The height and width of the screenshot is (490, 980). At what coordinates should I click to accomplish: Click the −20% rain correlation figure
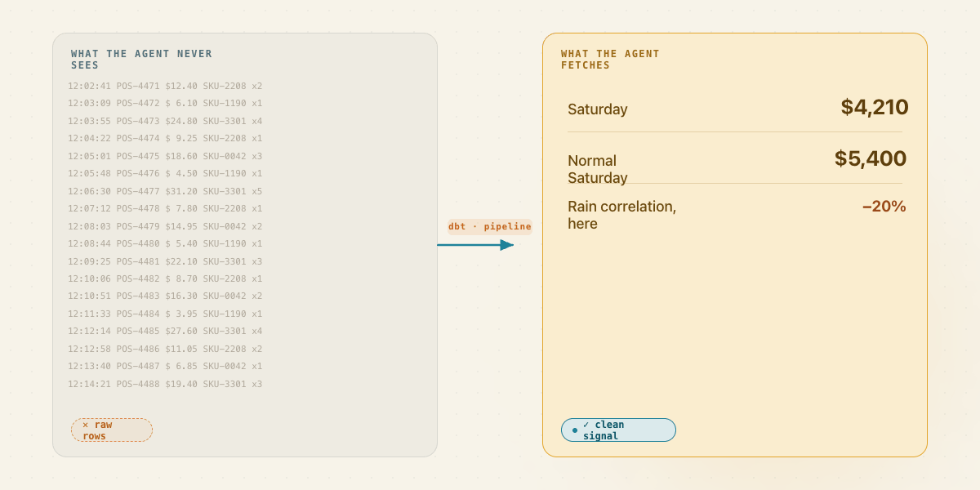(x=884, y=207)
